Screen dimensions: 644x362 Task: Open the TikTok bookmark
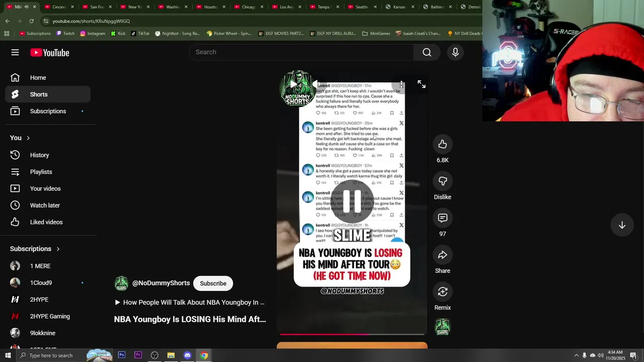(140, 33)
